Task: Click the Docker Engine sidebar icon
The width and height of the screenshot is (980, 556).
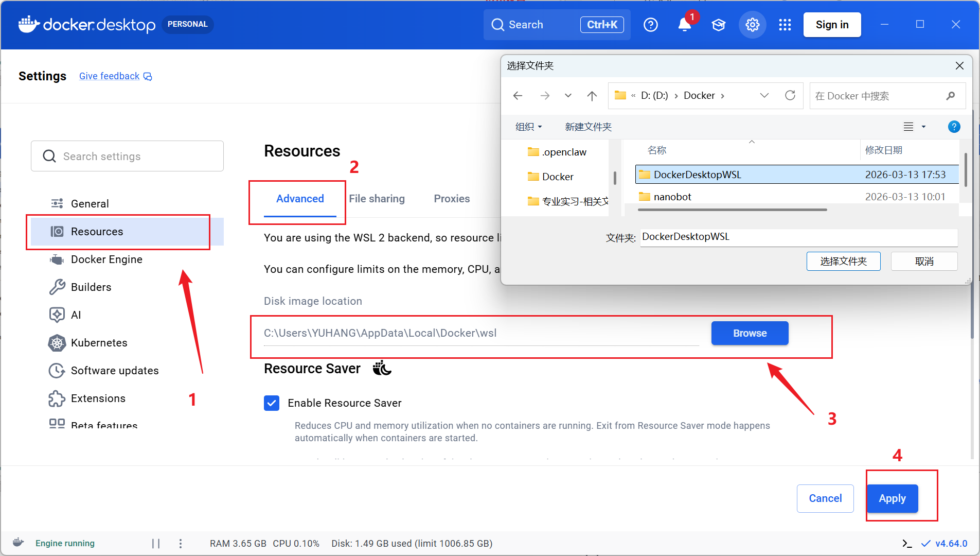Action: tap(57, 259)
